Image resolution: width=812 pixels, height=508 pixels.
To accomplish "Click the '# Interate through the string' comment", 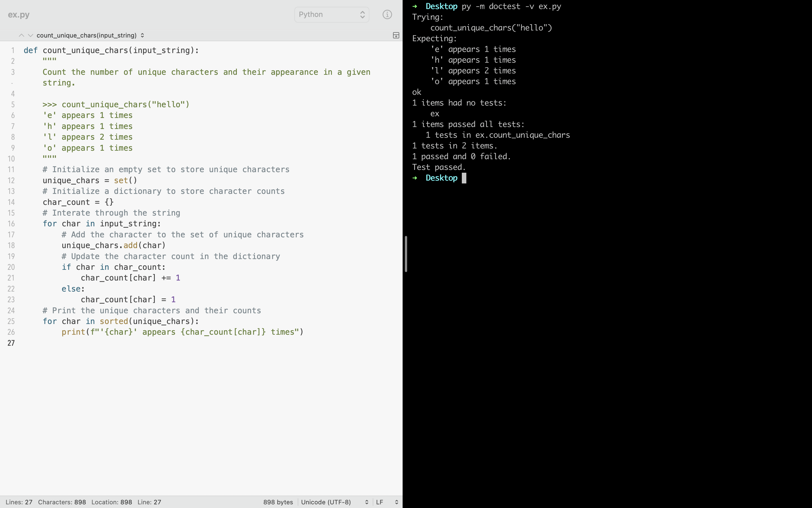I will pyautogui.click(x=111, y=213).
